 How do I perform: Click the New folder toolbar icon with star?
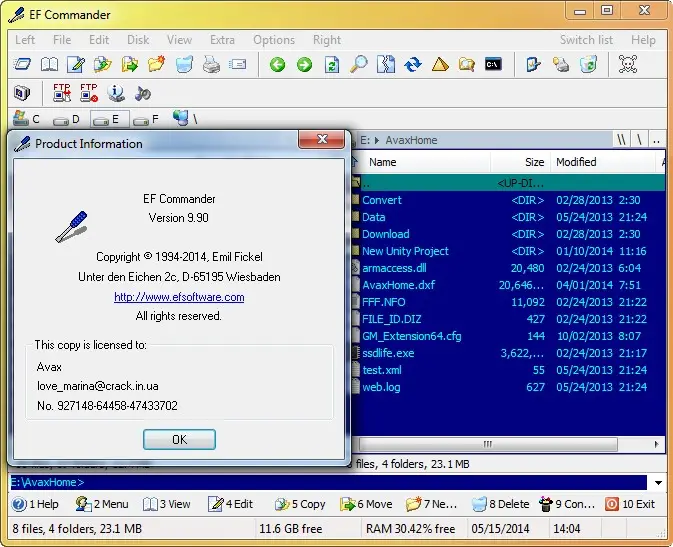[157, 65]
